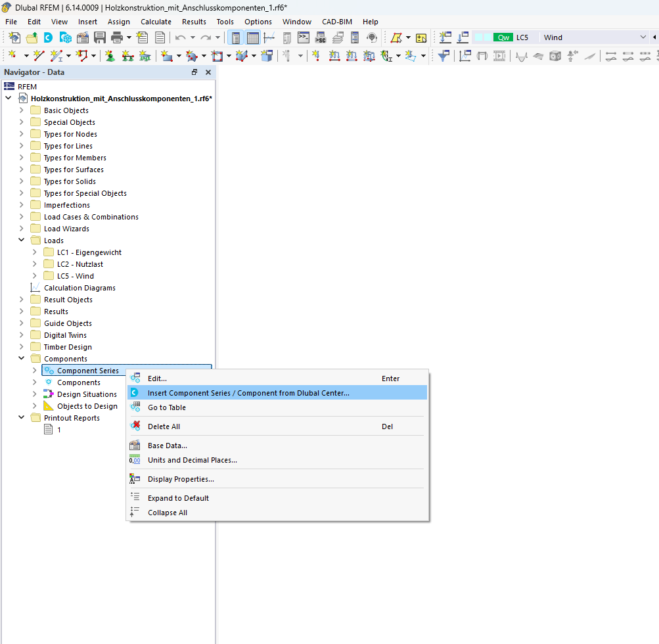
Task: Toggle the Navigator panel button
Action: (236, 38)
